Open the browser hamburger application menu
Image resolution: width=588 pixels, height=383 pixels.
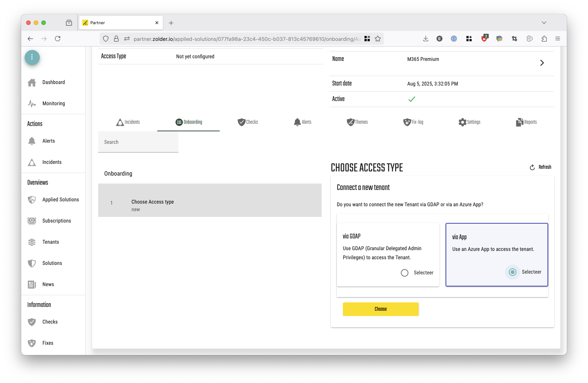(x=558, y=39)
